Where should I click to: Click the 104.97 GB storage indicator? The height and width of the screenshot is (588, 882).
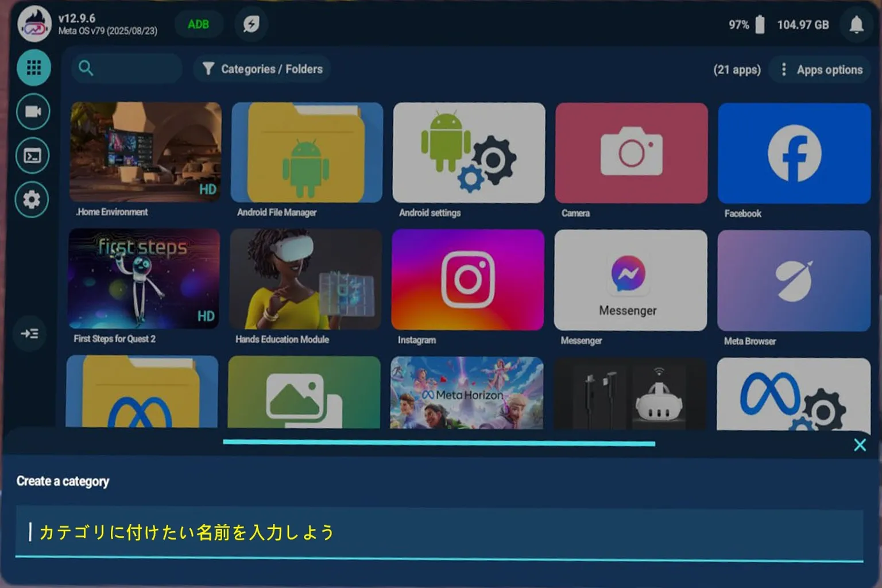tap(803, 25)
